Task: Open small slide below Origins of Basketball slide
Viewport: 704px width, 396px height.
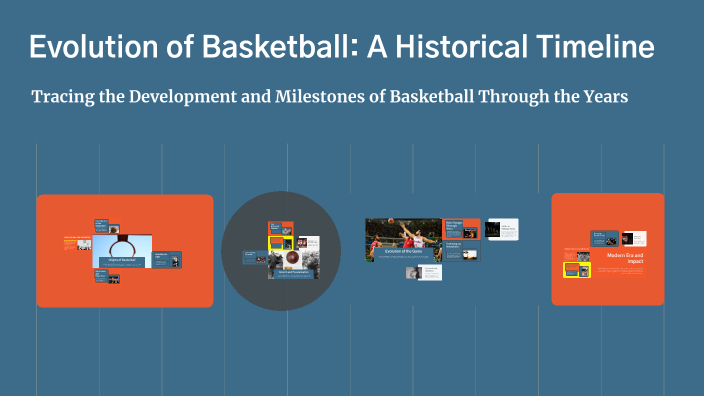Action: (107, 276)
